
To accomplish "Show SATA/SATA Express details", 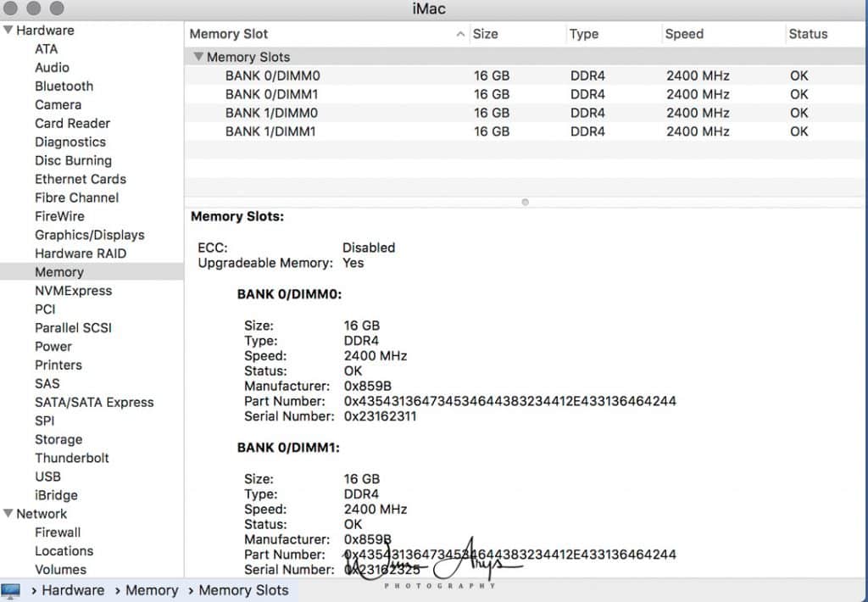I will pyautogui.click(x=94, y=402).
